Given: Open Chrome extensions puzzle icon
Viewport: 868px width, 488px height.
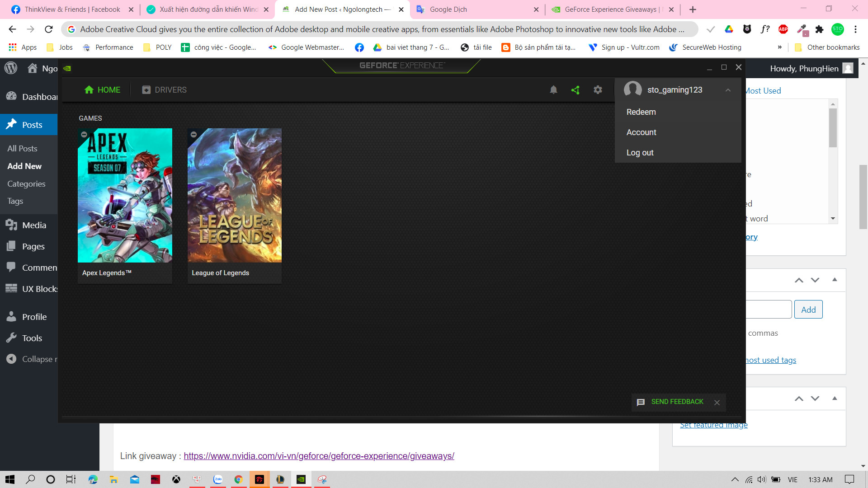Looking at the screenshot, I should pos(819,29).
